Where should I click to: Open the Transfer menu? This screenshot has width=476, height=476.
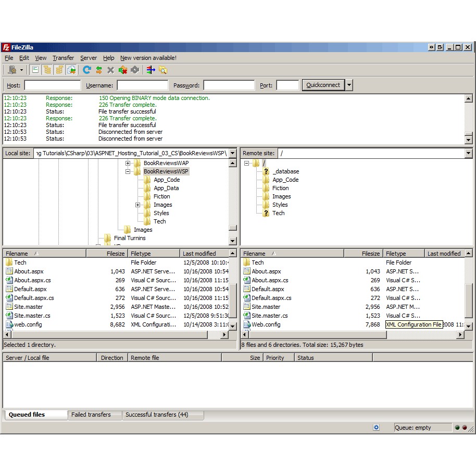point(63,58)
